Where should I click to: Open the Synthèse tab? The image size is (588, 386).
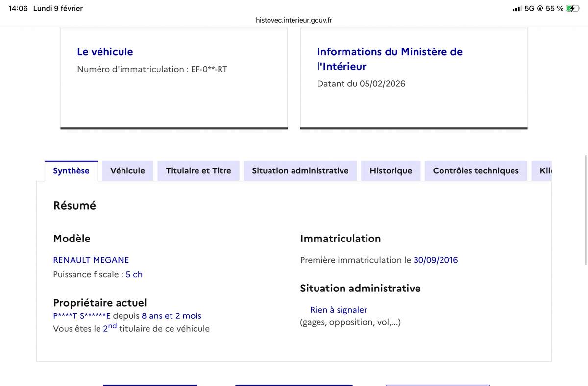[71, 171]
